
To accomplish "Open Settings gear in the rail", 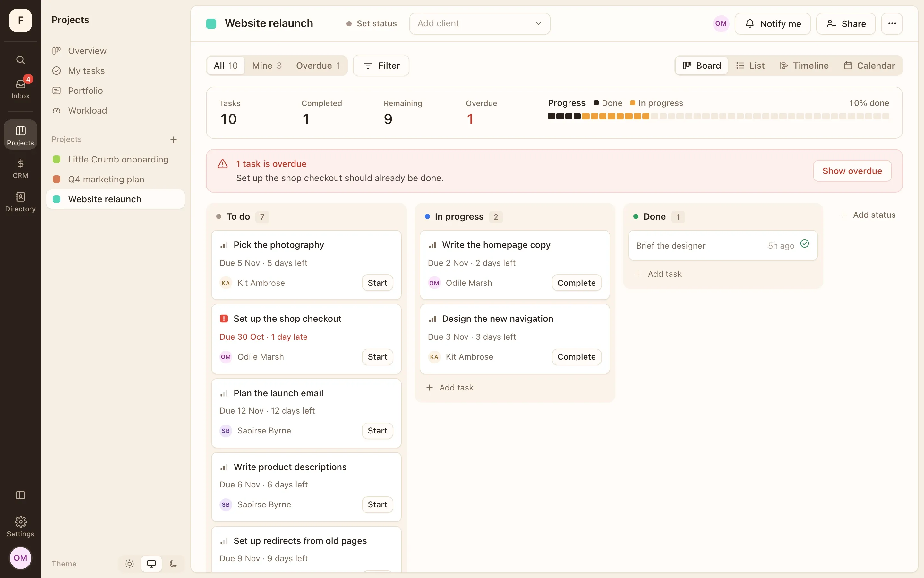I will (x=20, y=526).
